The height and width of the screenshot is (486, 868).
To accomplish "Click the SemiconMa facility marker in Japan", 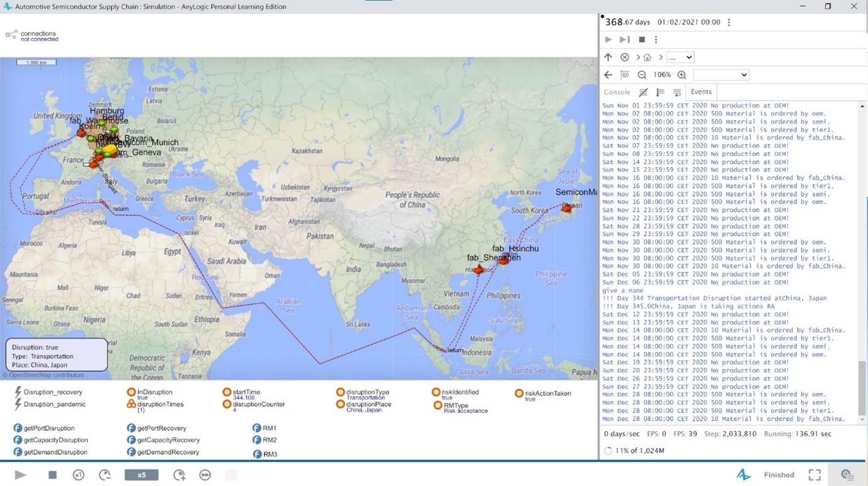I will (x=566, y=207).
